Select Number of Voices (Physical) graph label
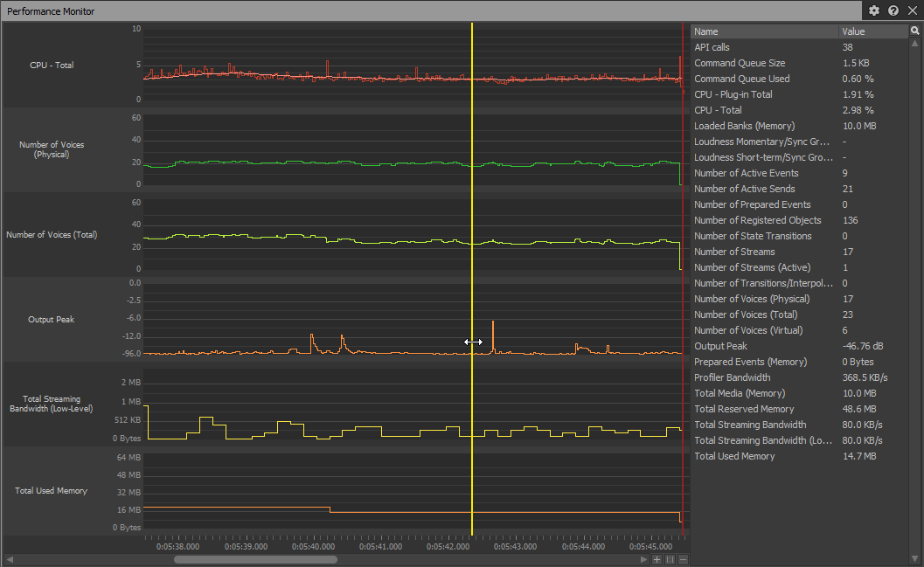This screenshot has height=567, width=924. pos(52,149)
